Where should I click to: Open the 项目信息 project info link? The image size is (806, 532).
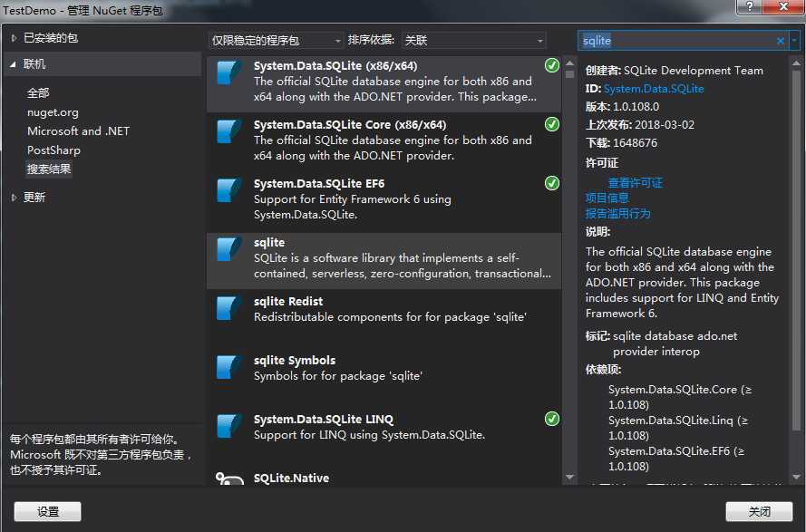coord(607,198)
